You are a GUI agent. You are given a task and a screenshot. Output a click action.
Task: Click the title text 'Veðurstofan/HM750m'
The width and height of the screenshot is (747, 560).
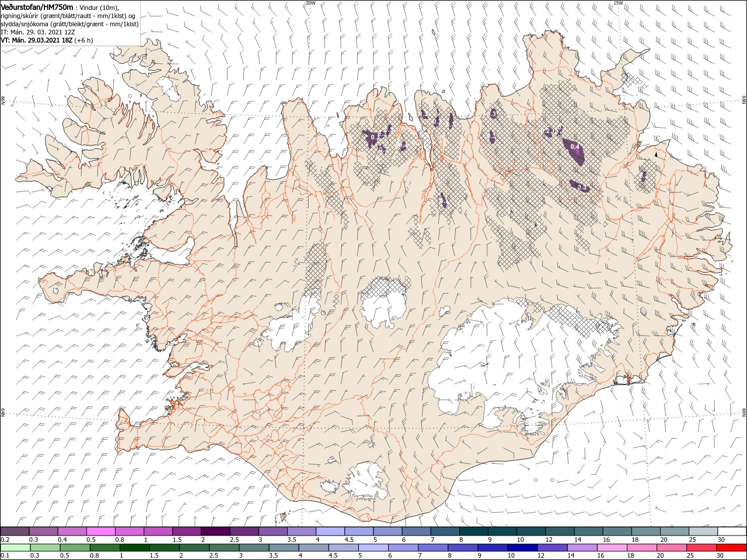click(37, 6)
